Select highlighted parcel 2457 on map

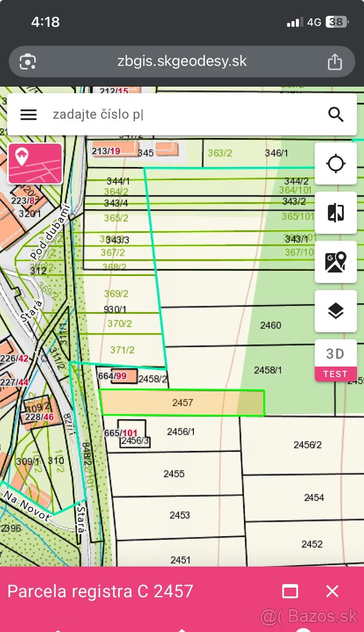click(182, 403)
